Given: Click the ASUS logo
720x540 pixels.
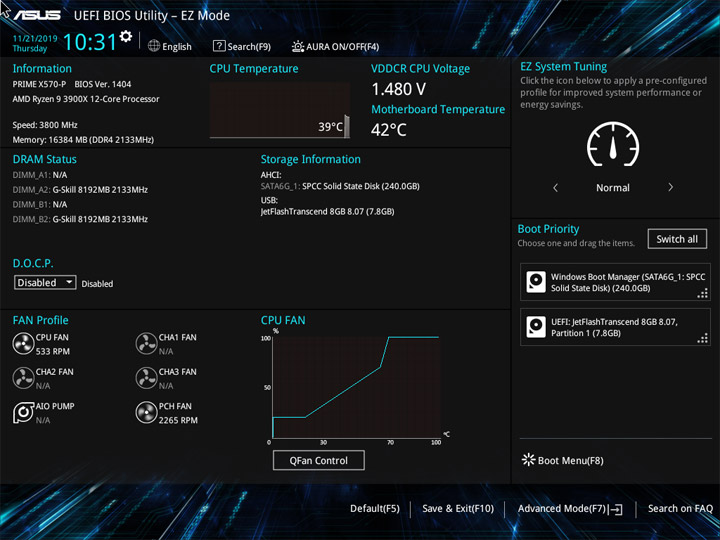Looking at the screenshot, I should pos(37,15).
